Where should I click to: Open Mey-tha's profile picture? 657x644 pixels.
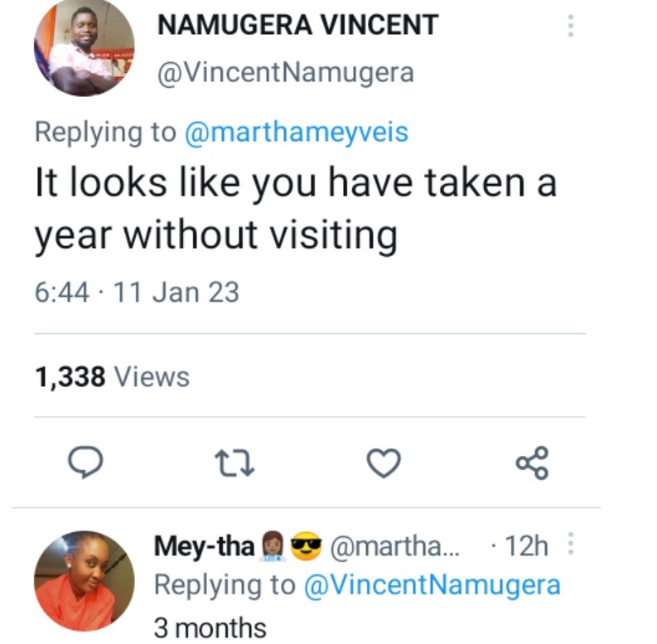click(84, 581)
